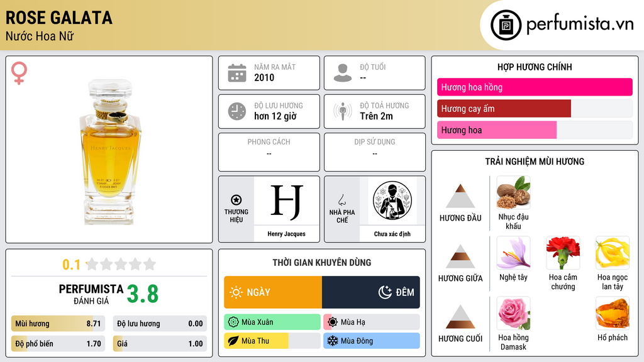
Task: Click the 0.1 user rating number
Action: point(72,265)
